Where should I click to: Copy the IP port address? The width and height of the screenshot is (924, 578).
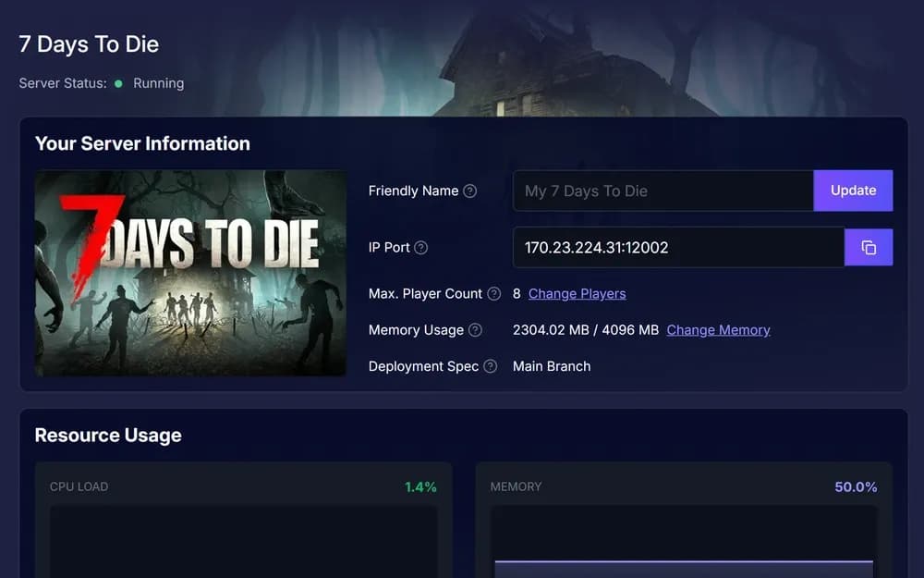[869, 247]
